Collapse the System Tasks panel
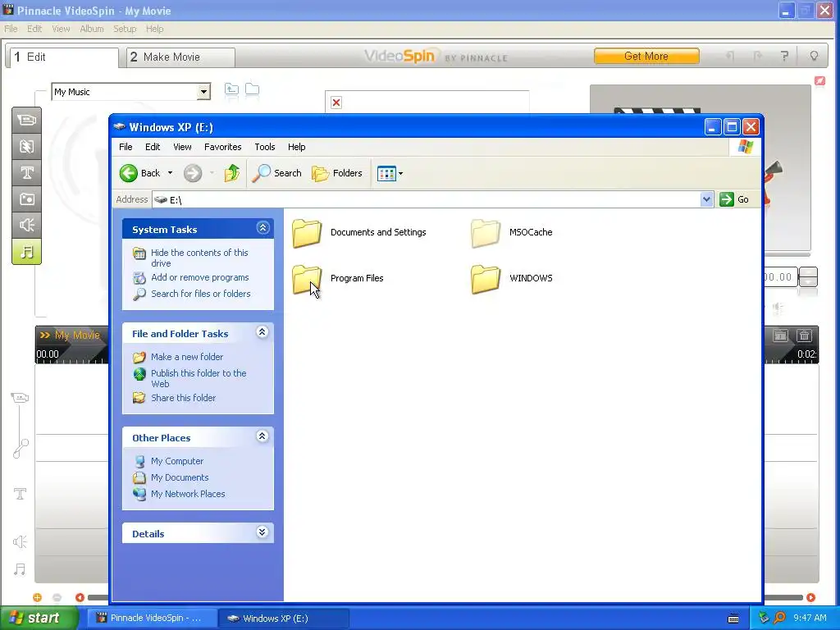This screenshot has height=630, width=840. click(262, 228)
